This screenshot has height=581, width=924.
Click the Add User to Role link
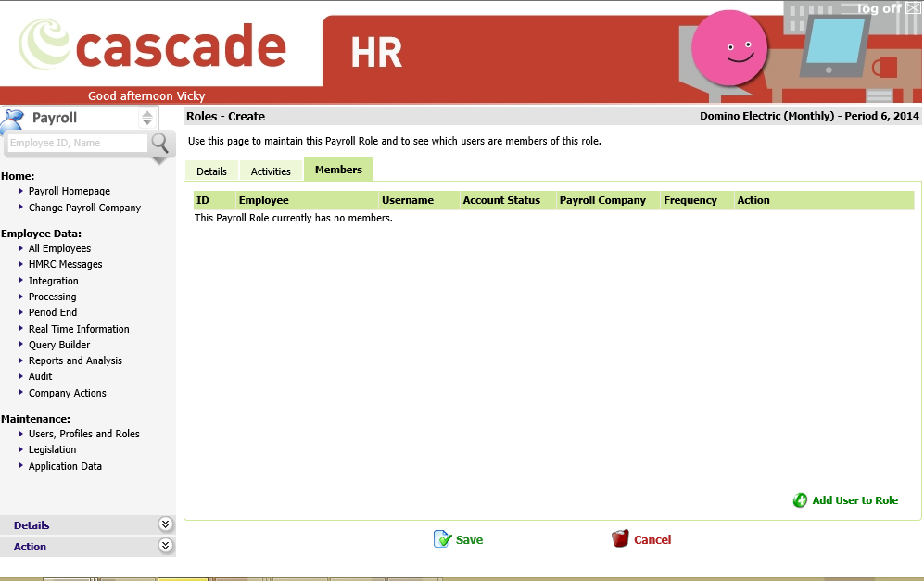(x=855, y=500)
